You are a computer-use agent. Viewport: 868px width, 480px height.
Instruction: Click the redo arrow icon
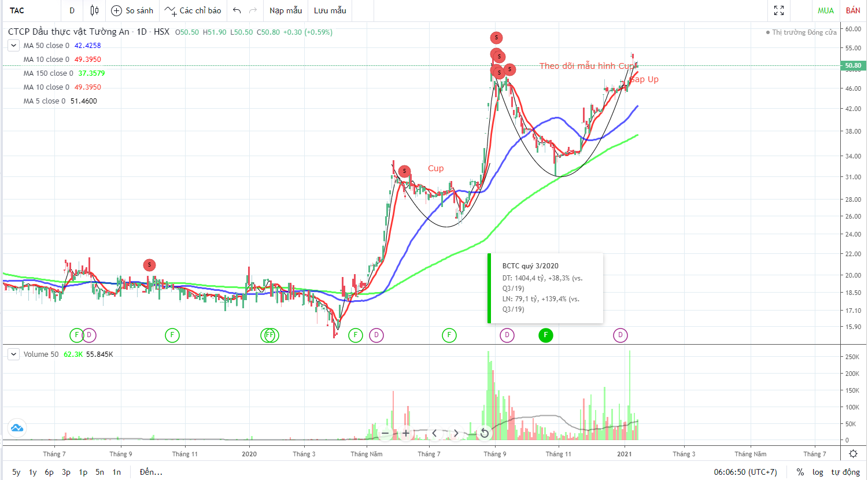253,10
